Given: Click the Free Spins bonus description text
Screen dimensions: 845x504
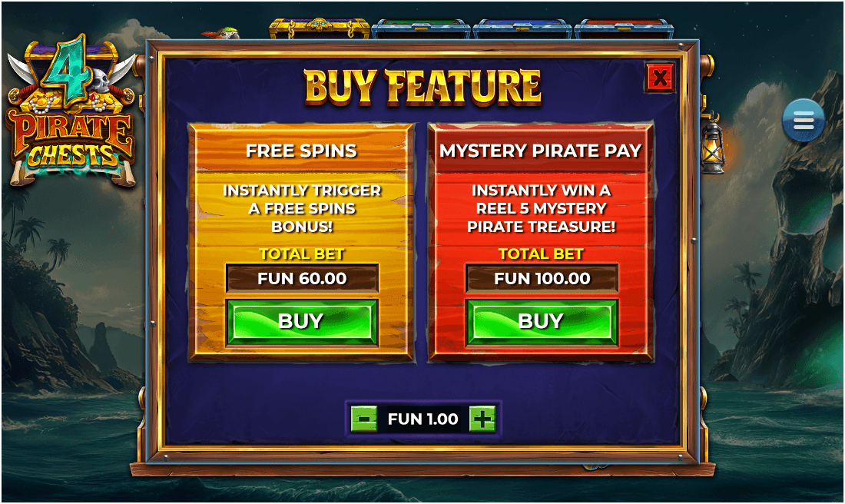Looking at the screenshot, I should click(x=302, y=208).
